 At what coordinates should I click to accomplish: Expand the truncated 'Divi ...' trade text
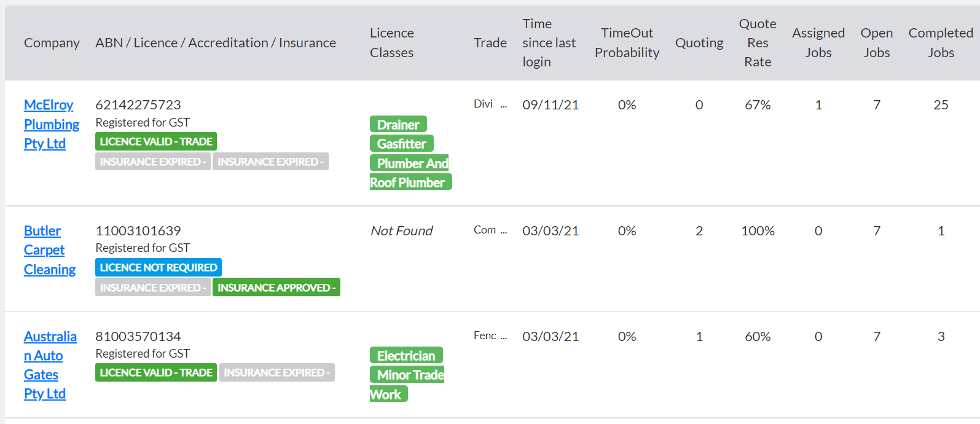(x=490, y=104)
